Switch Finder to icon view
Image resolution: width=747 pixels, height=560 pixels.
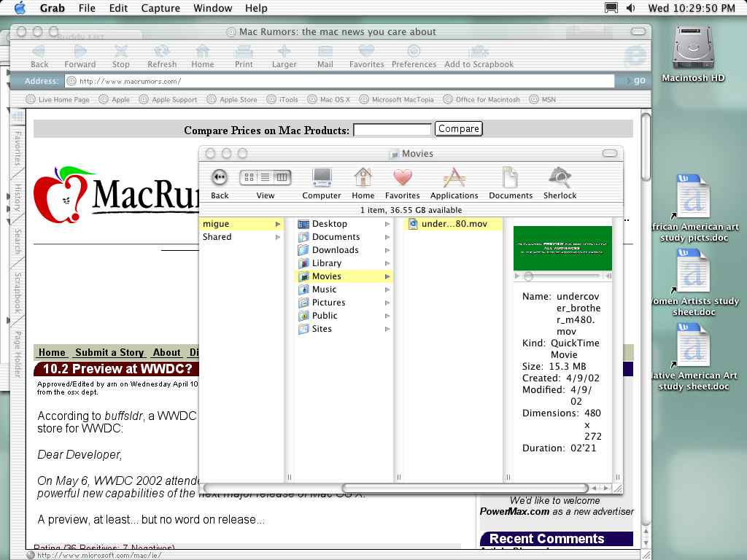249,178
